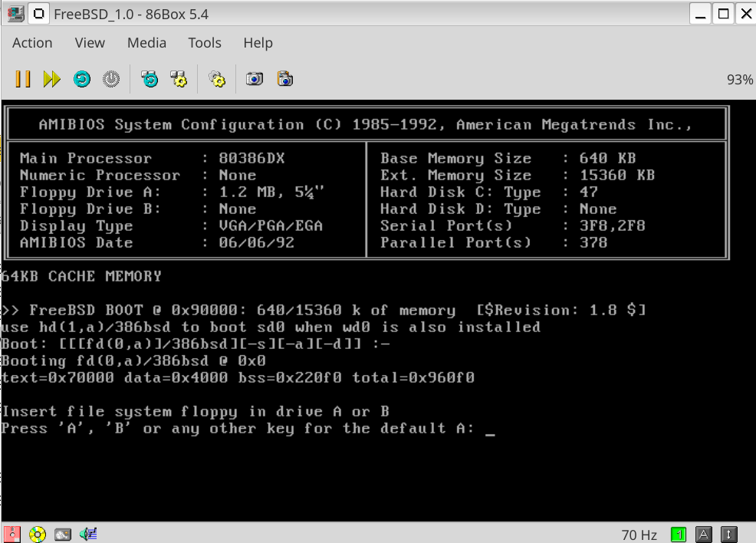The width and height of the screenshot is (756, 543).
Task: Open machine settings gear icon
Action: click(217, 79)
